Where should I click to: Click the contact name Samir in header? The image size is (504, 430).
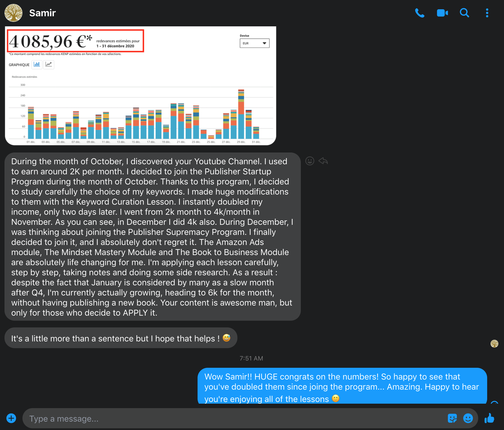[x=42, y=13]
